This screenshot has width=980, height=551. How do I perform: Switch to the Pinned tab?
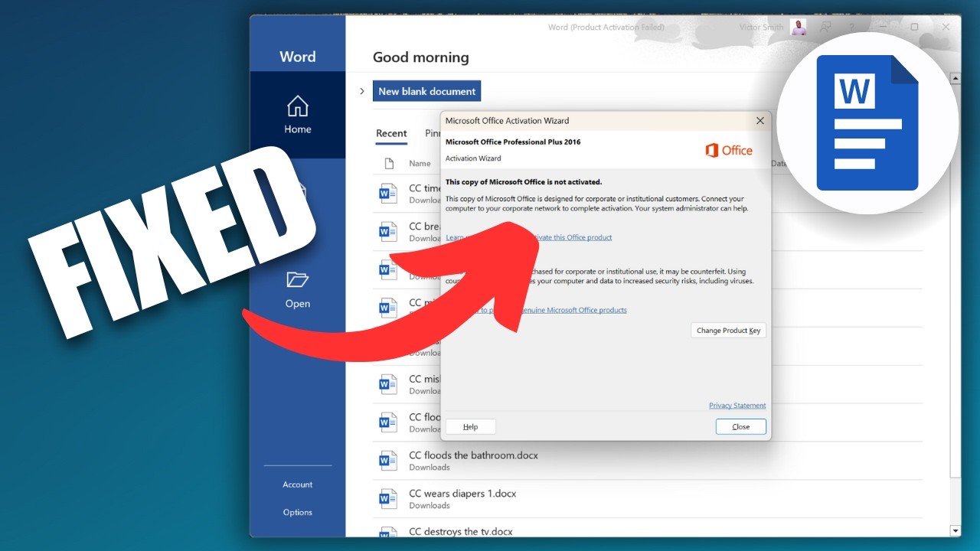(433, 133)
